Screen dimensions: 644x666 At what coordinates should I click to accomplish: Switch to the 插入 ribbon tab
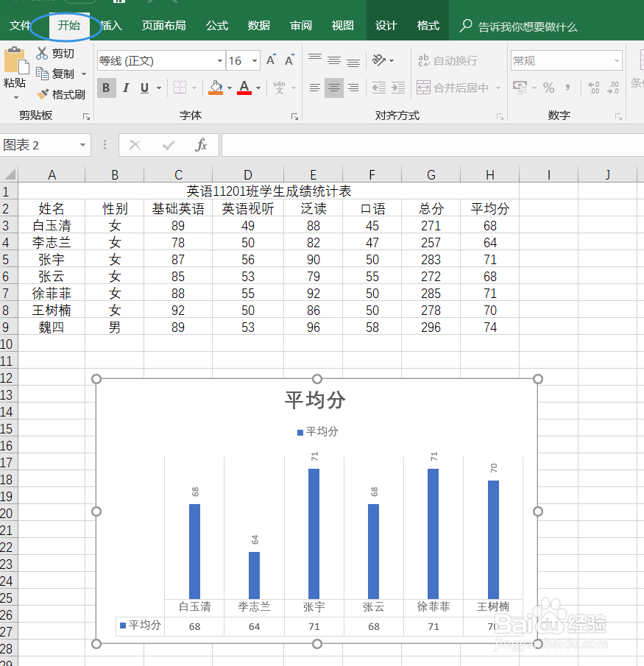click(x=110, y=24)
